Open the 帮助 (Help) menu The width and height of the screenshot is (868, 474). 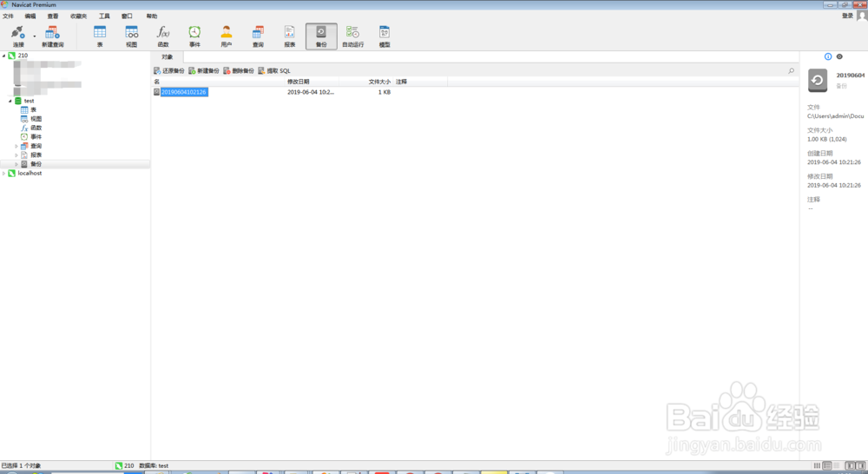coord(152,16)
